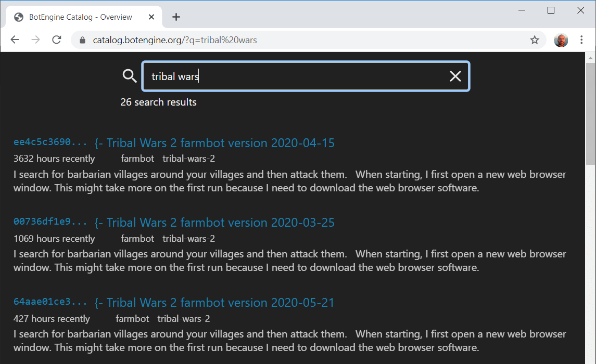The image size is (596, 364).
Task: Open bot hash 00736df1e9 link
Action: click(x=50, y=222)
